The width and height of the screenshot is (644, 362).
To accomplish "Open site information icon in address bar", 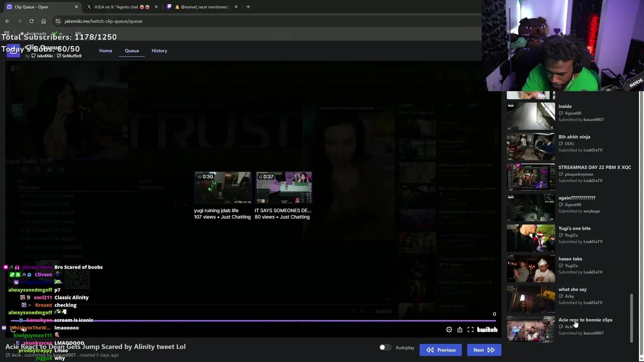I will (58, 21).
